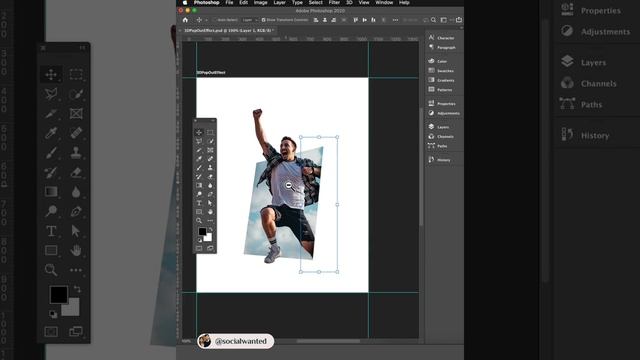Select Gradient tool in small floating toolbar
Viewport: 640px width, 360px height.
199,185
